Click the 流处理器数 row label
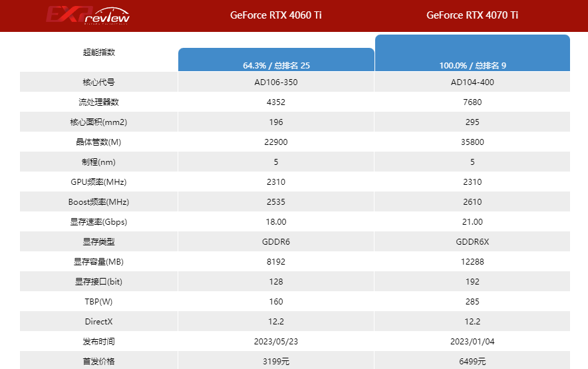 (x=98, y=102)
